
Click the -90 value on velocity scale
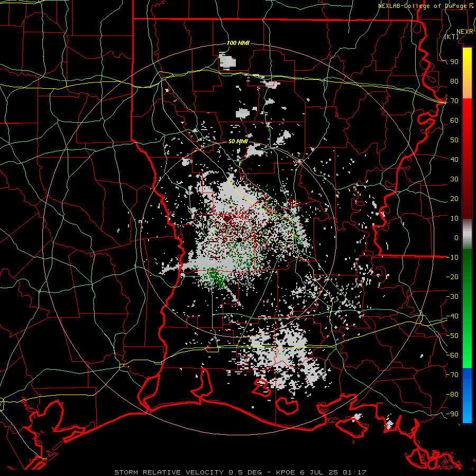click(x=452, y=414)
